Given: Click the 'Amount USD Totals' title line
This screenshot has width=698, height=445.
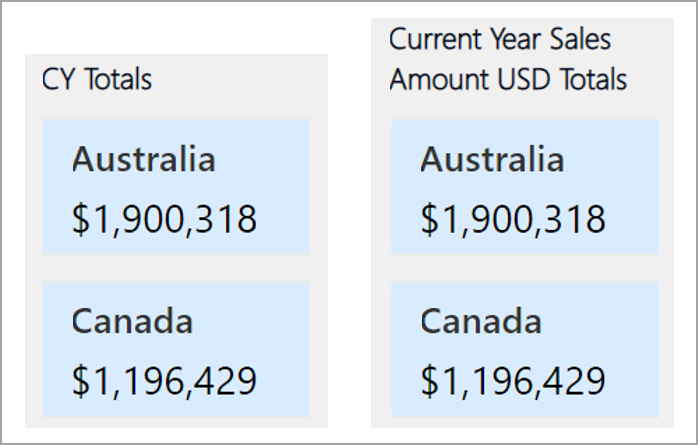Looking at the screenshot, I should point(508,79).
